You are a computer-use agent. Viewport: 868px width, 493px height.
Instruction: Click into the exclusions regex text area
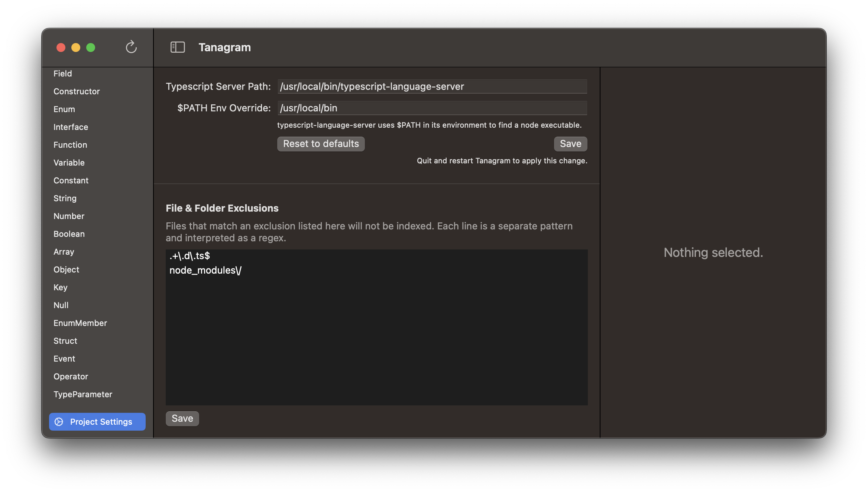tap(377, 327)
